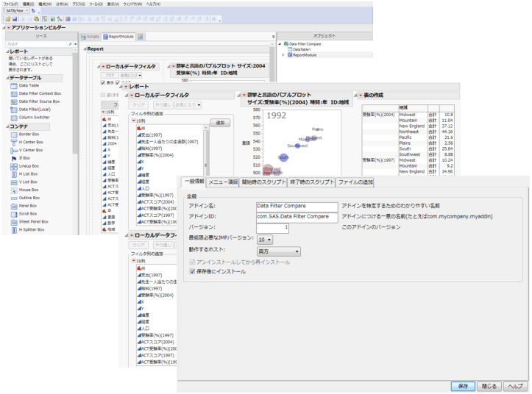Open the 分析(A) menu
The image size is (532, 394).
point(62,4)
